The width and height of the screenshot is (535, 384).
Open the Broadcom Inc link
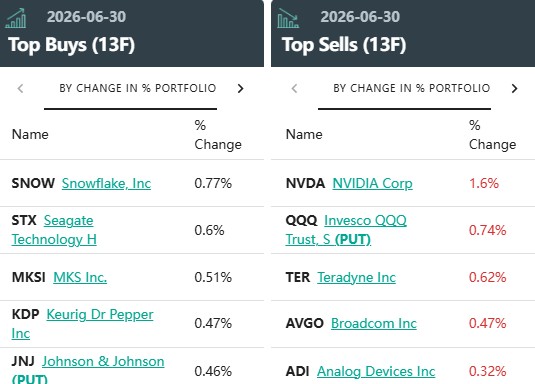[374, 323]
